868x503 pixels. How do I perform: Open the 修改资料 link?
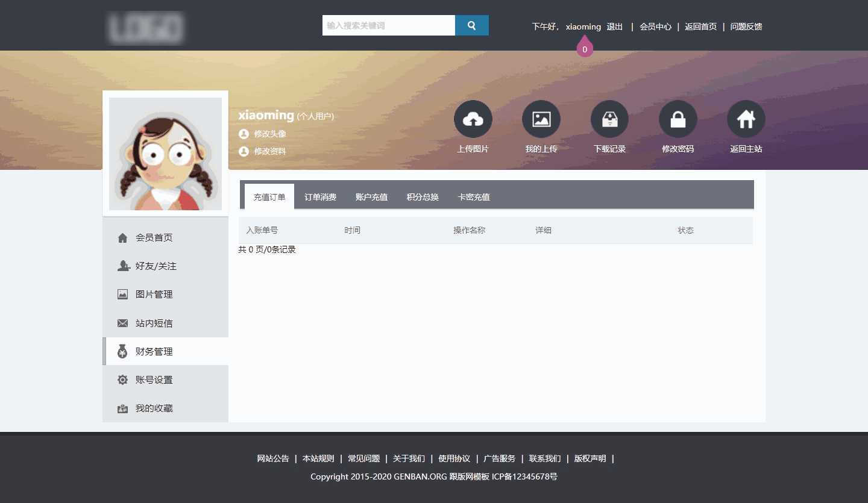(x=269, y=151)
